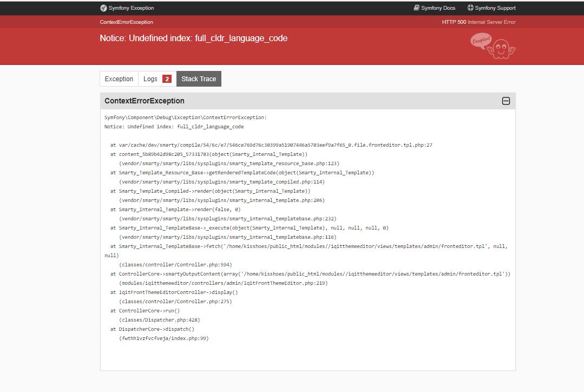Screen dimensions: 584x392
Task: Click smarty_template_compiled.php:114 line
Action: [x=222, y=182]
